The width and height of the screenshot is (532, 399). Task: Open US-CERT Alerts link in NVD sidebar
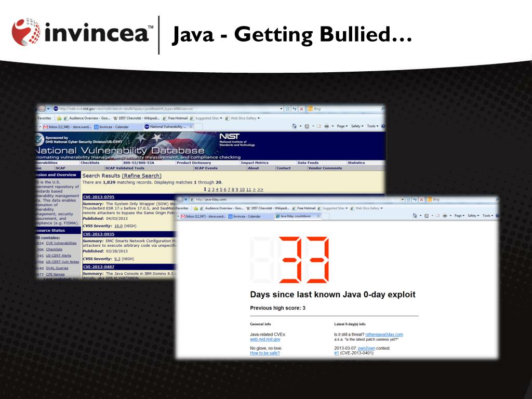coord(58,256)
